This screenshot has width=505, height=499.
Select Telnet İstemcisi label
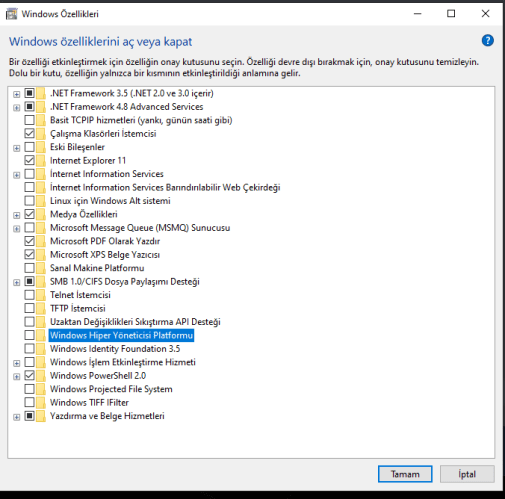click(80, 295)
